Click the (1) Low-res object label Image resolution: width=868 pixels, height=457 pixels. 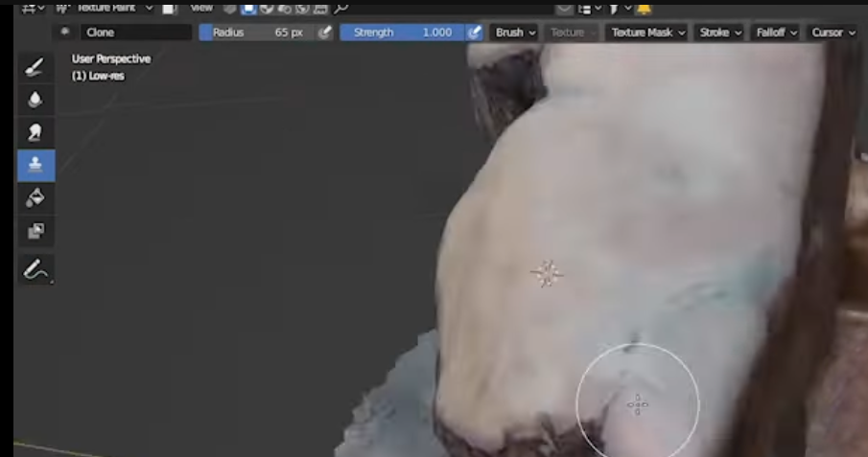coord(98,76)
